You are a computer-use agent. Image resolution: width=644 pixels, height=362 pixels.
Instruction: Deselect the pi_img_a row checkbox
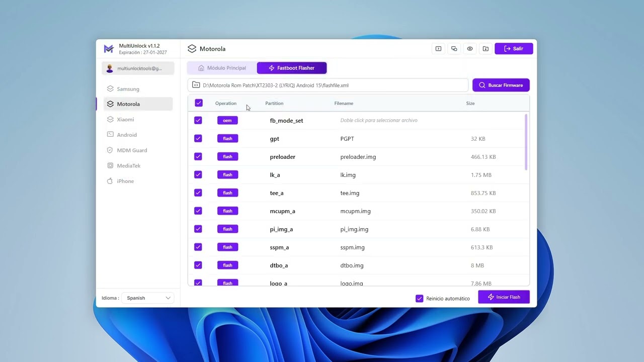pos(198,229)
